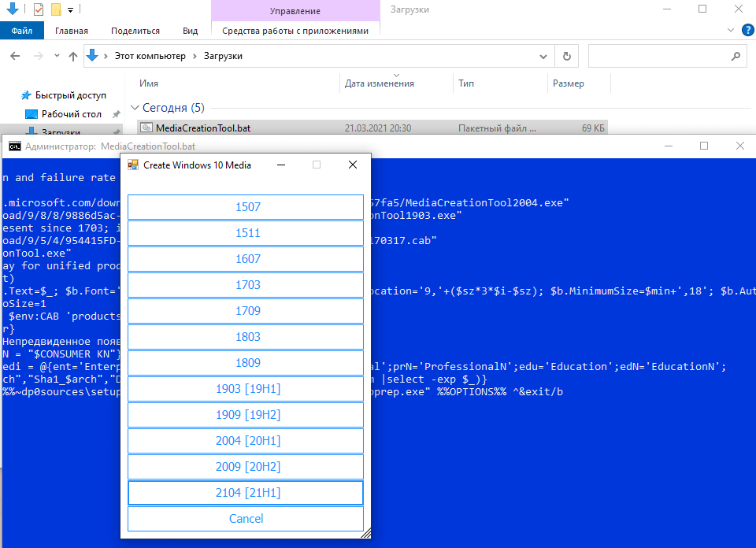Choose Windows version 1703
This screenshot has width=756, height=548.
point(246,285)
